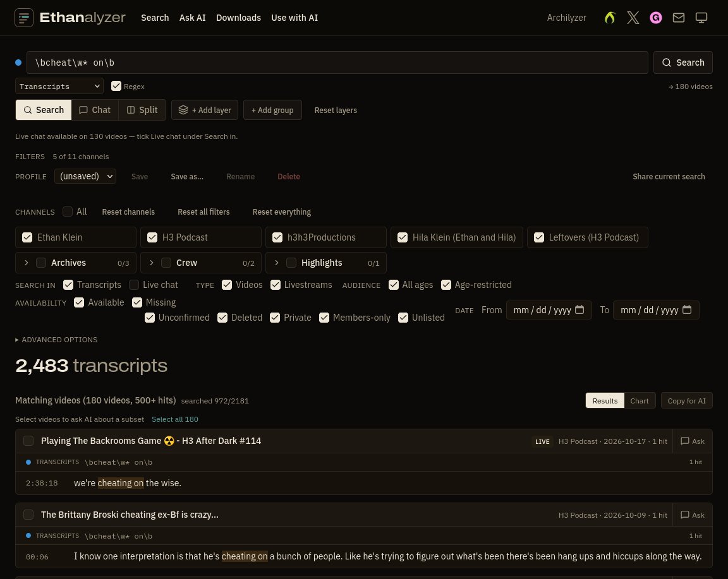Toggle the Videos type checkbox

pos(227,285)
